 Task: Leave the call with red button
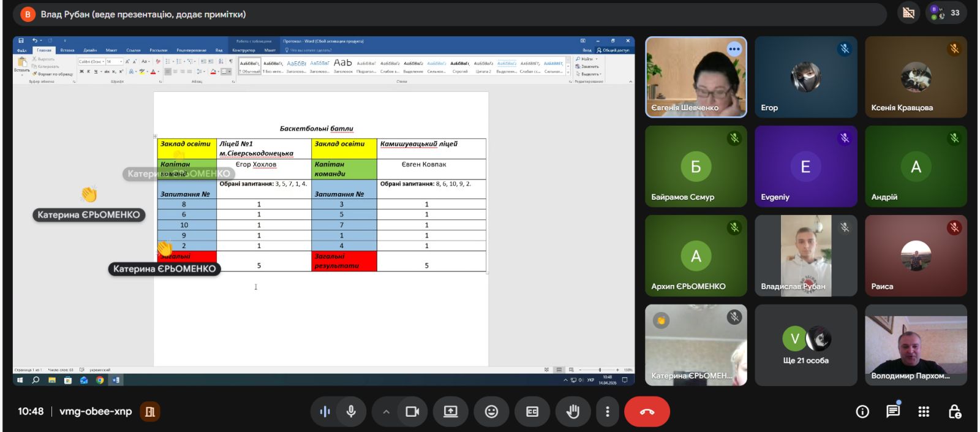click(647, 412)
